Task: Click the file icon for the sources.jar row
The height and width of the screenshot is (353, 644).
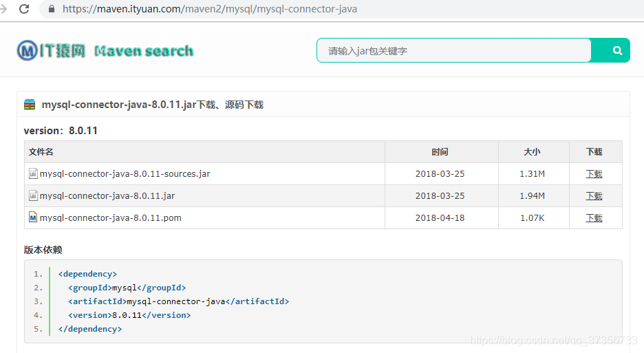Action: pyautogui.click(x=33, y=173)
